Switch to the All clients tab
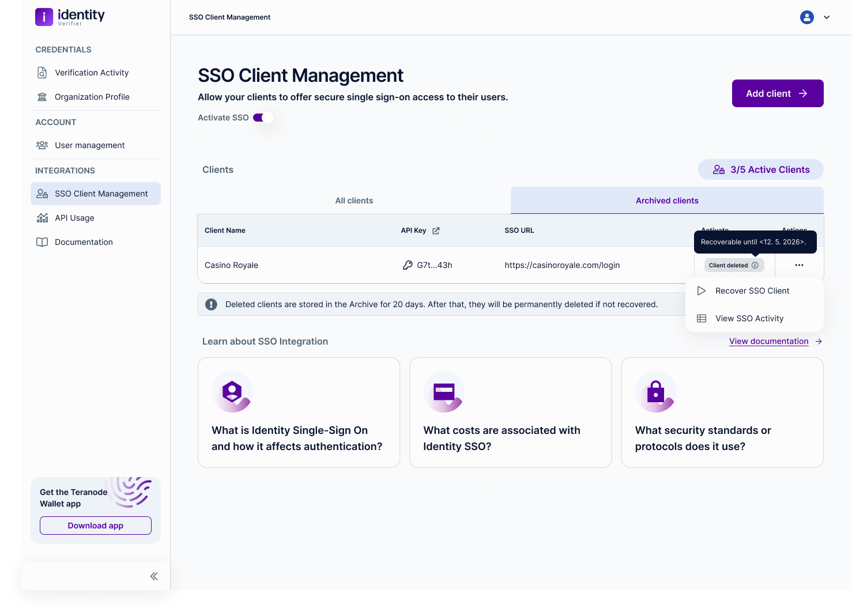852x616 pixels. [354, 201]
